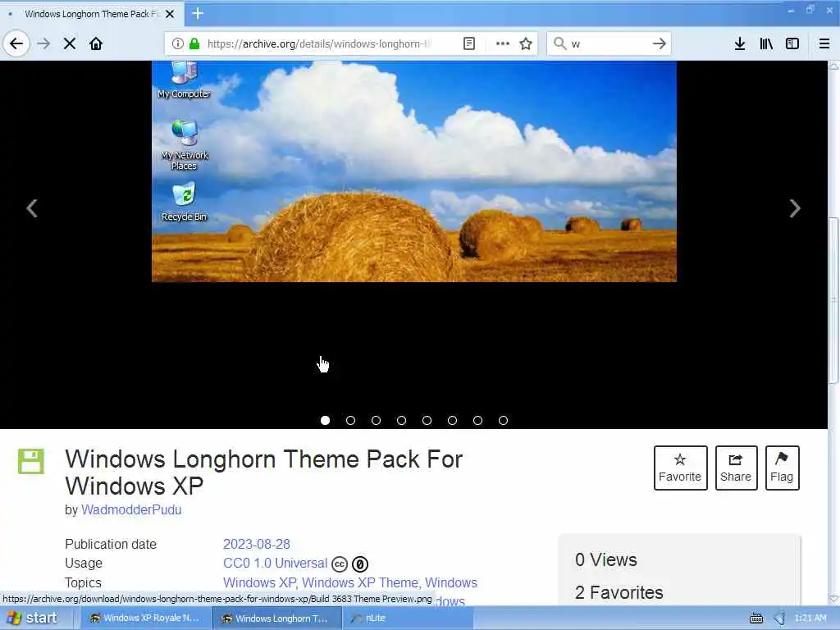Click the green padlock security icon
The image size is (840, 630).
tap(194, 43)
